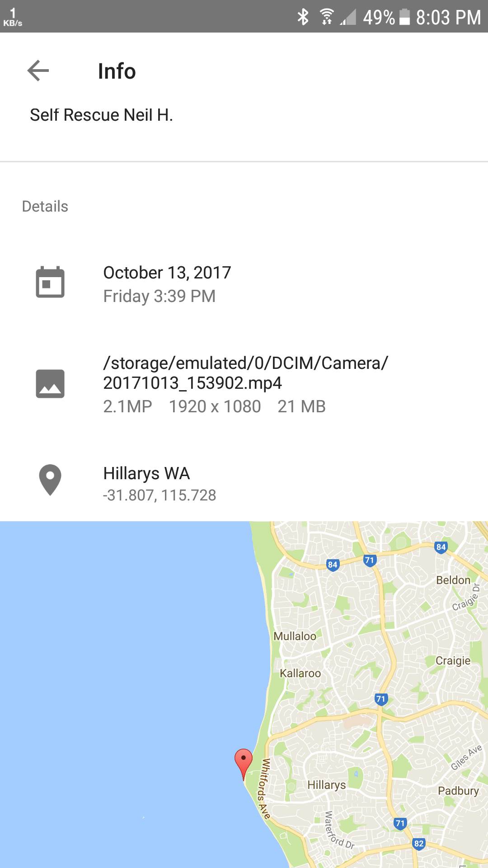Tap the coordinates -31.807, 115.728
The height and width of the screenshot is (868, 488).
160,495
